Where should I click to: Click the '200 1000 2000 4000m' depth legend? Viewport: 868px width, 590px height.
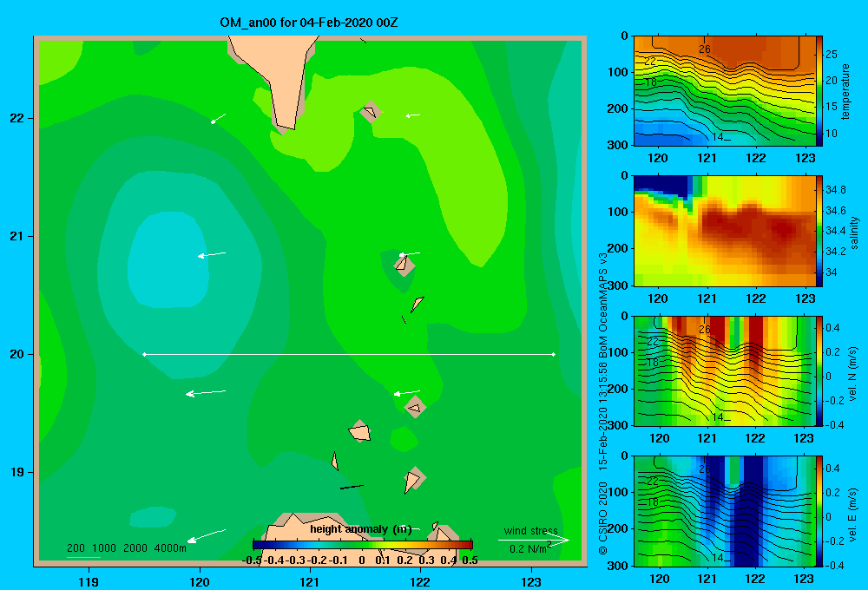pos(126,548)
